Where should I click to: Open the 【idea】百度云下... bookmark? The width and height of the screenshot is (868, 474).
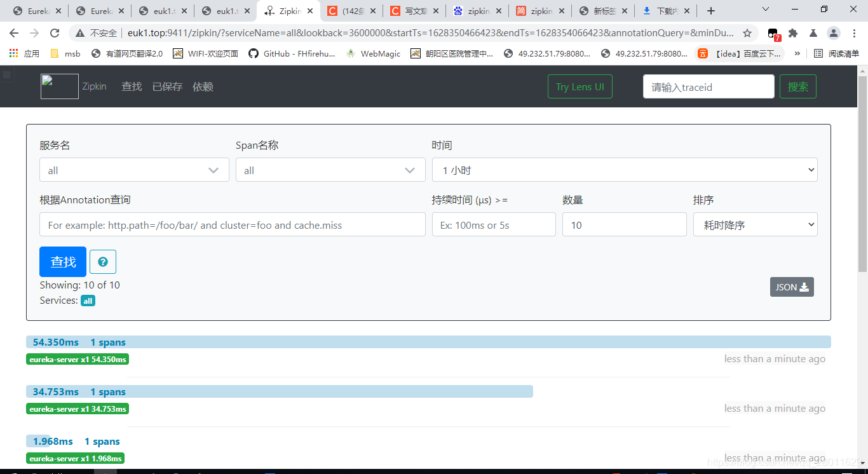pos(740,53)
